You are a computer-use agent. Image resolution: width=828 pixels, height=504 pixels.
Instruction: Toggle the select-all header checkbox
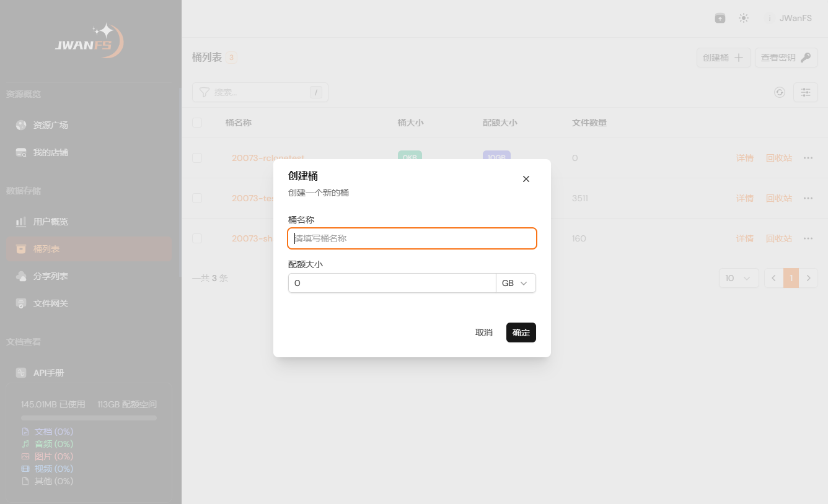[x=197, y=123]
